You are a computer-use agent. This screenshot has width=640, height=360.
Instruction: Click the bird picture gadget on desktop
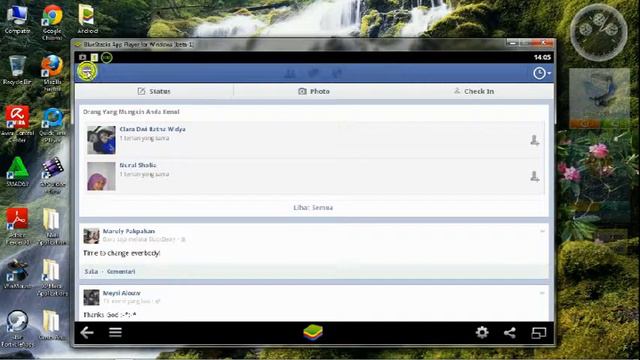pos(599,98)
